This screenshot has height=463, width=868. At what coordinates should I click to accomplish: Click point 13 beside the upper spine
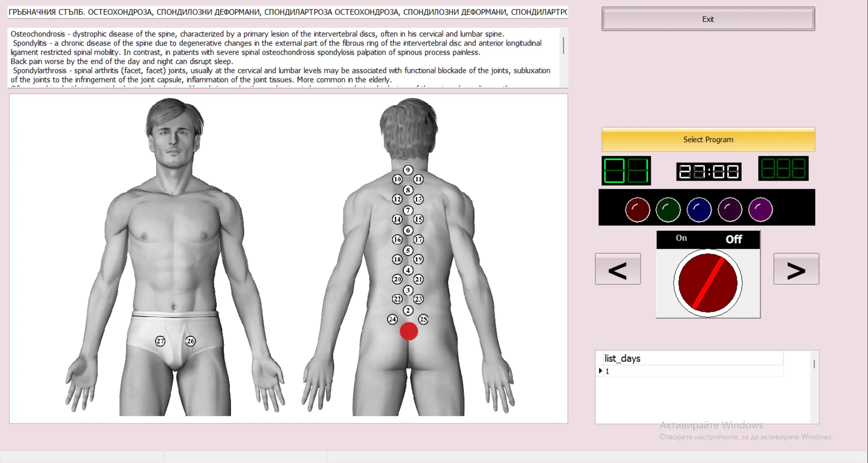pyautogui.click(x=418, y=199)
